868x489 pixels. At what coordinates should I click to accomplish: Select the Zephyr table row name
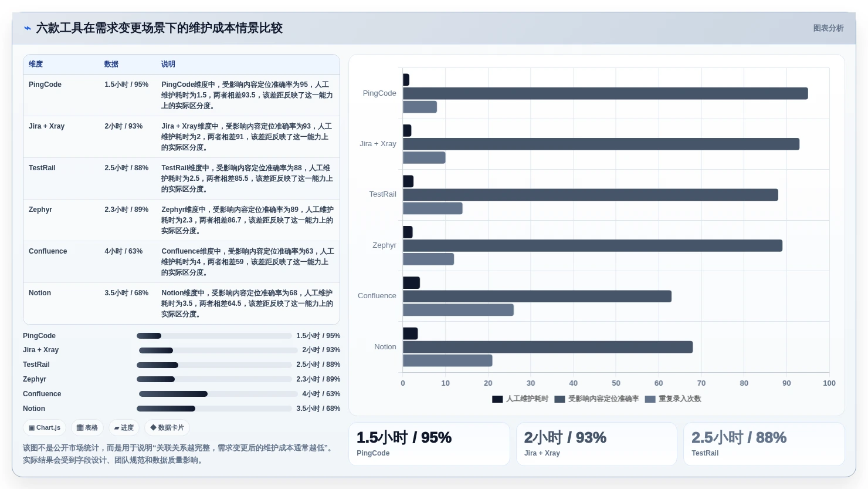(40, 210)
